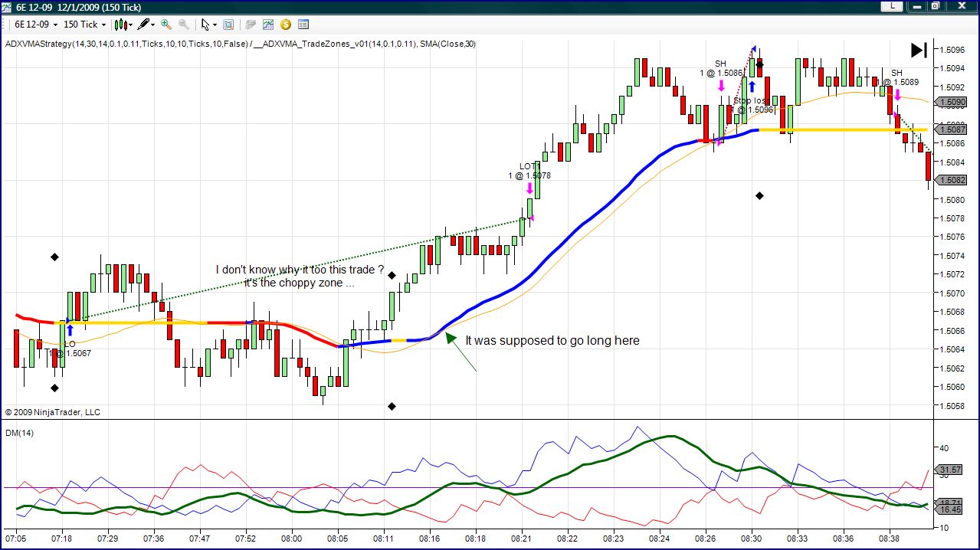Select the 'It was supposed to go long here' note
Viewport: 980px width, 550px height.
tap(552, 340)
